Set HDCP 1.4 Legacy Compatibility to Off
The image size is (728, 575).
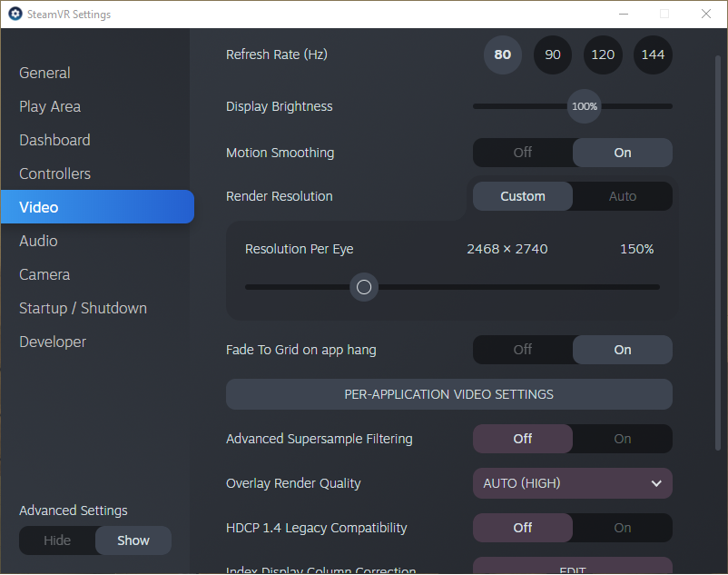pos(523,528)
